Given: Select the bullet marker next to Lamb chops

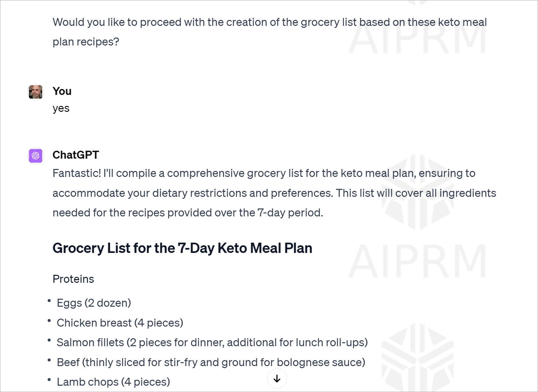Looking at the screenshot, I should pos(49,379).
